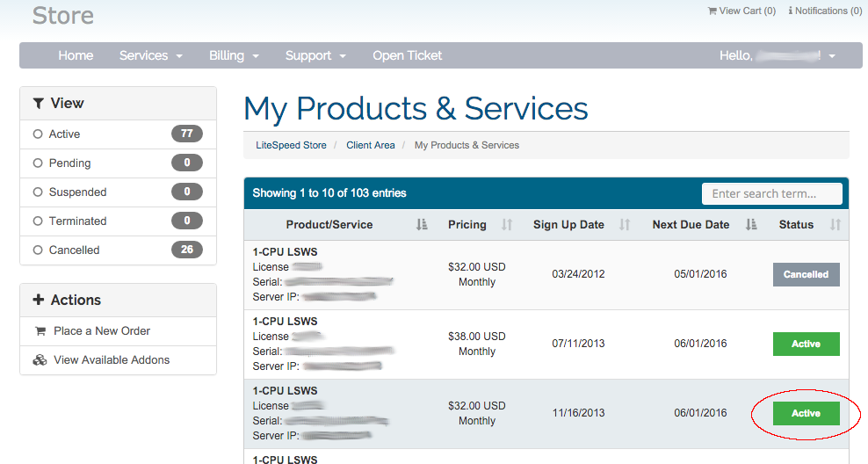Image resolution: width=868 pixels, height=464 pixels.
Task: Click the My Products & Services breadcrumb text
Action: 467,145
